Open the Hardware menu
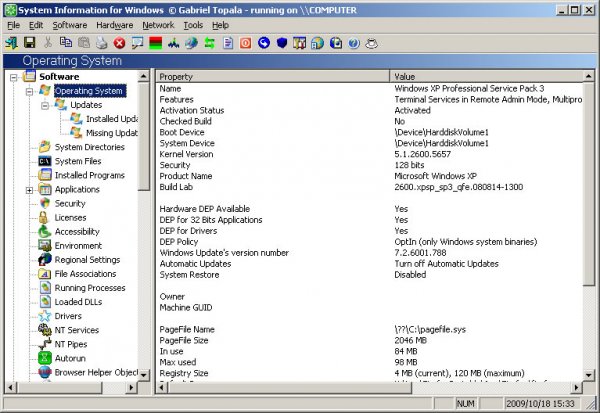Image resolution: width=600 pixels, height=413 pixels. [114, 24]
